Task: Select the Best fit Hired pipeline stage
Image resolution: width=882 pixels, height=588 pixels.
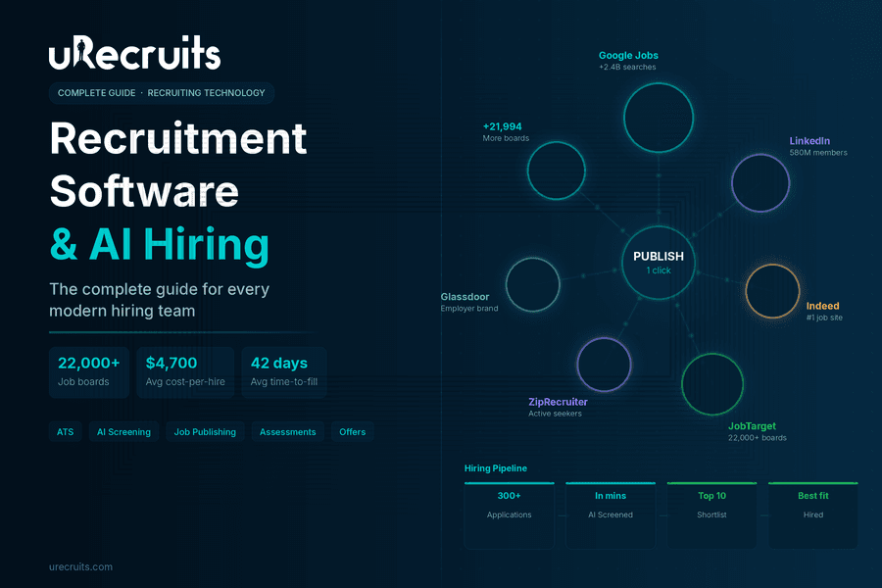Action: [x=812, y=514]
